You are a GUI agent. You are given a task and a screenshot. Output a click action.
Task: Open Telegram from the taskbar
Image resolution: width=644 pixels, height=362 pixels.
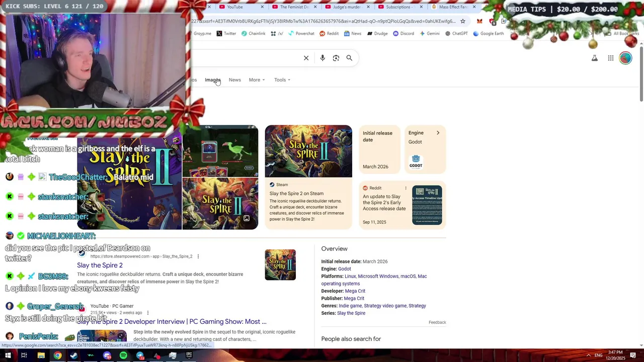(x=140, y=355)
